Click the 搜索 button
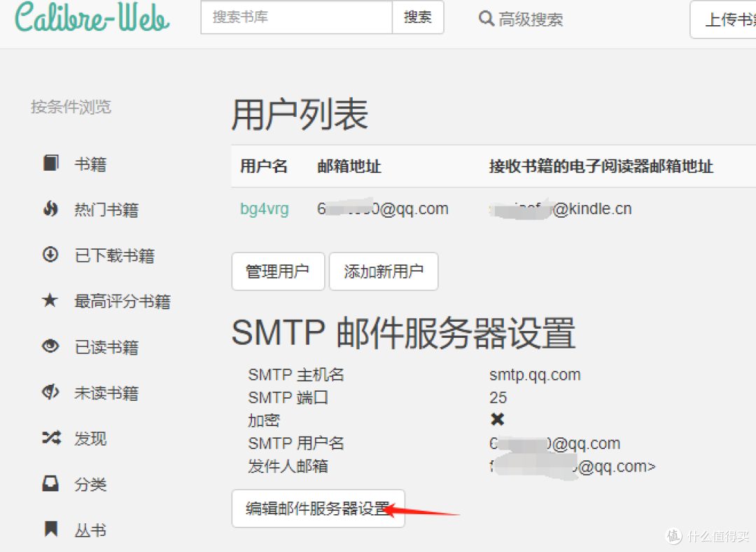 (418, 17)
